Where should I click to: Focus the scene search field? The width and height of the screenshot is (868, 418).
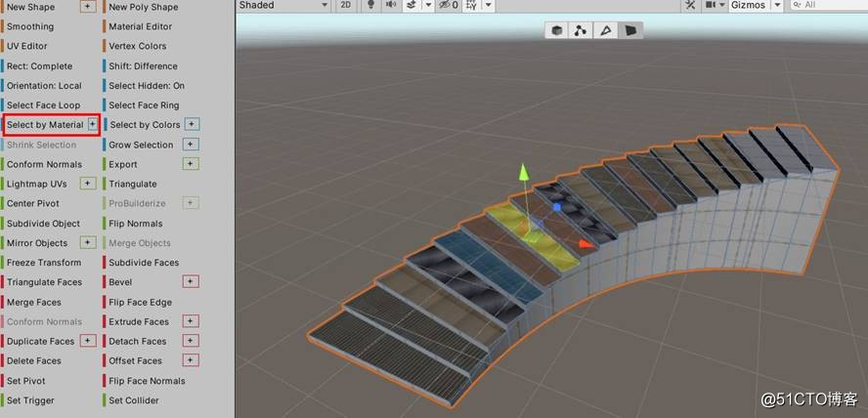click(x=828, y=5)
